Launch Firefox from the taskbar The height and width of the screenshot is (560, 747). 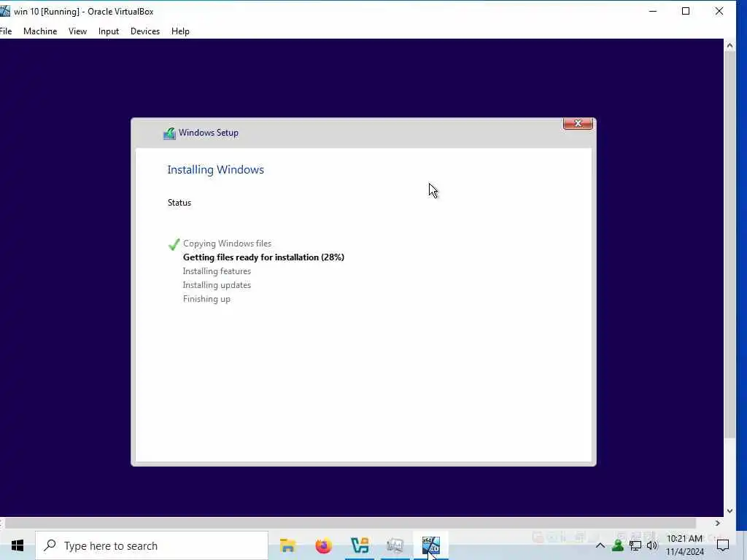[323, 545]
